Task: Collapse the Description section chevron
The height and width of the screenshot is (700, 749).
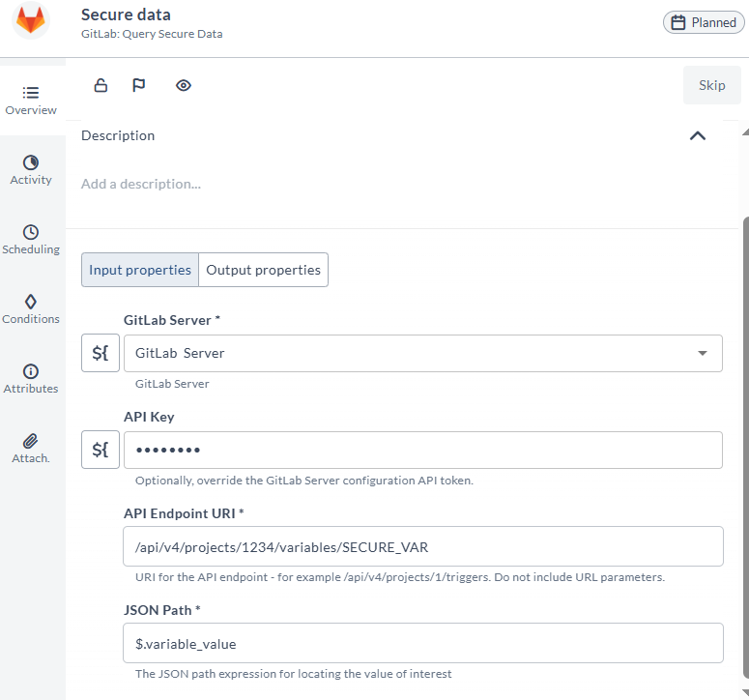Action: tap(698, 135)
